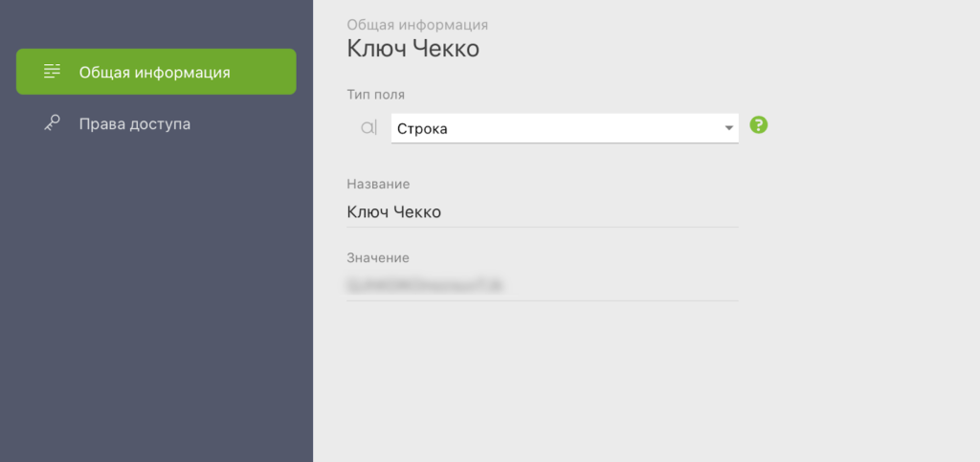980x462 pixels.
Task: Click the blank area right of the help icon
Action: [x=861, y=125]
